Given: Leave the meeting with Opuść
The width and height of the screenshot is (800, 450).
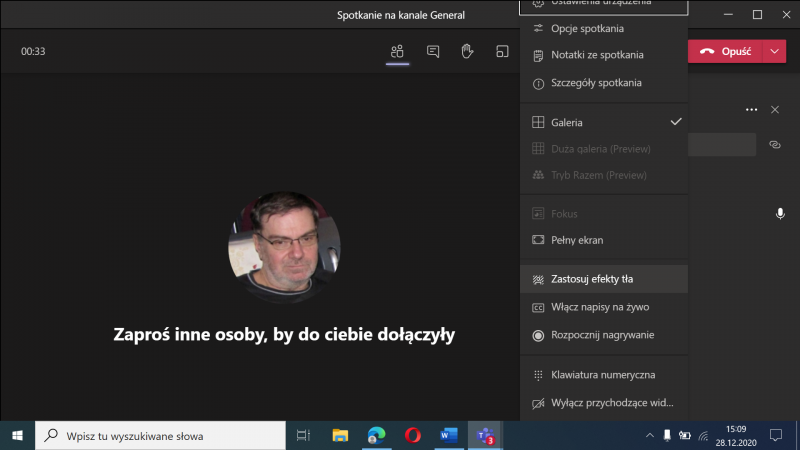Looking at the screenshot, I should pos(725,52).
